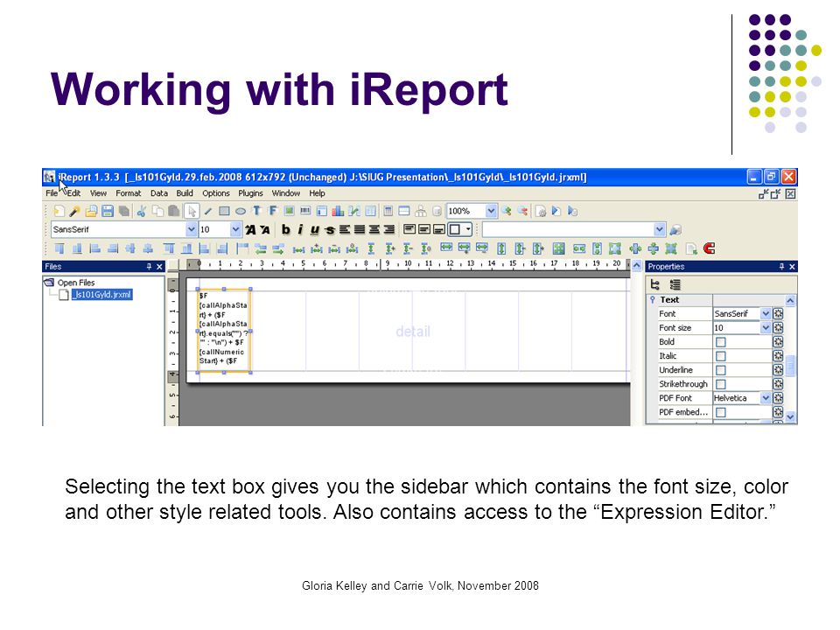Toggle strikethrough s in the toolbar
840x630 pixels.
330,230
